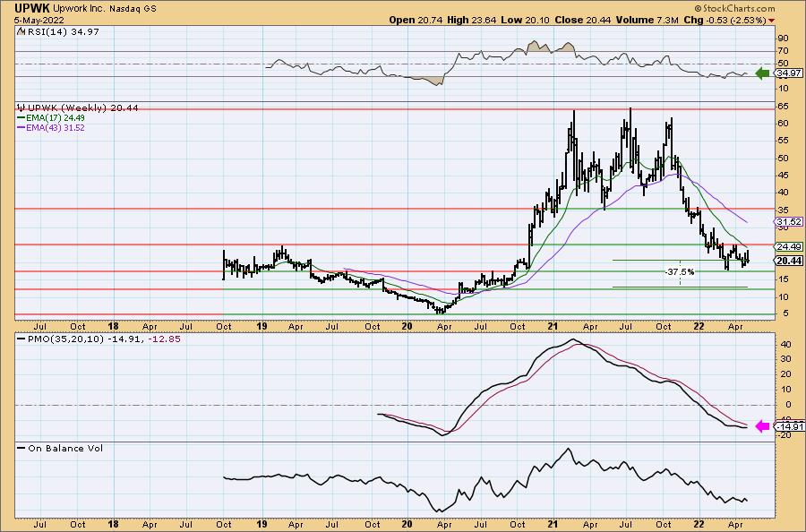806x532 pixels.
Task: Click the black line marker before On Balance Vol
Action: [21, 448]
